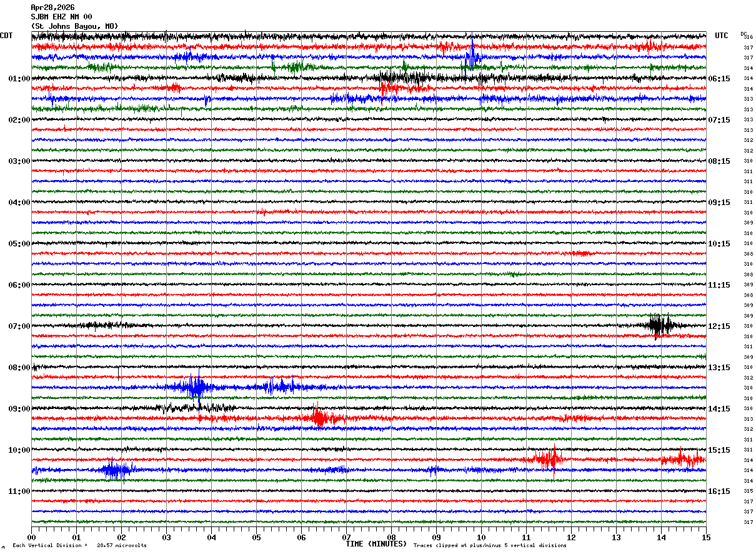The height and width of the screenshot is (554, 756).
Task: Click the 10:15 UTC time label
Action: point(719,244)
